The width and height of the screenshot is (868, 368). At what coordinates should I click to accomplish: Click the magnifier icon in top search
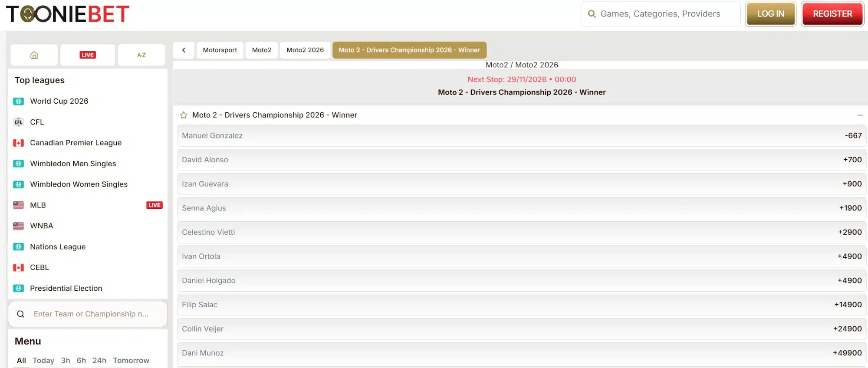coord(592,14)
